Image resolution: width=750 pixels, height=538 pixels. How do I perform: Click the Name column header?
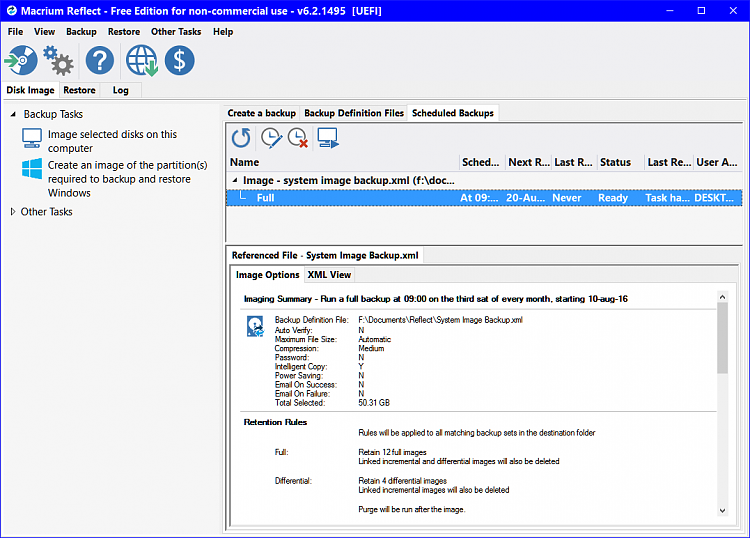[343, 162]
